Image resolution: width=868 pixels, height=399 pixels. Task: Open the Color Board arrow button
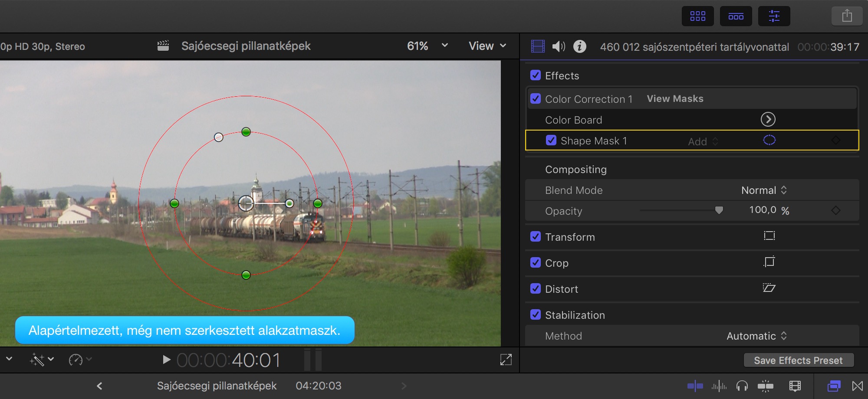pos(768,119)
